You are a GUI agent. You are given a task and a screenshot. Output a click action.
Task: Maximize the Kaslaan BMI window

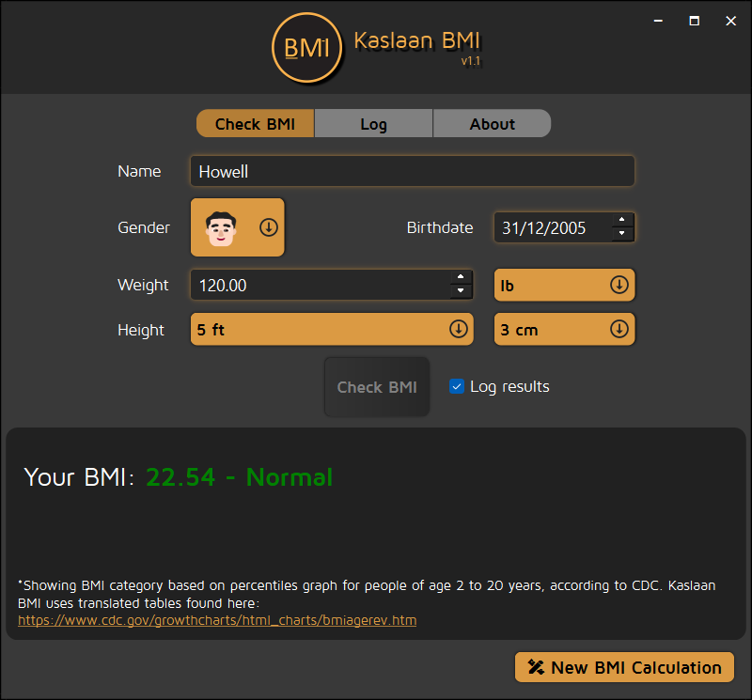pos(694,21)
